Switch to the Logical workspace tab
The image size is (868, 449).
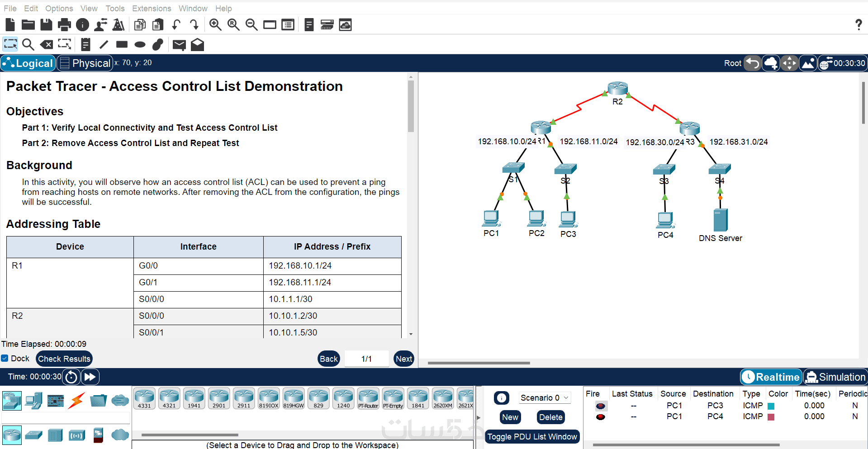(28, 63)
